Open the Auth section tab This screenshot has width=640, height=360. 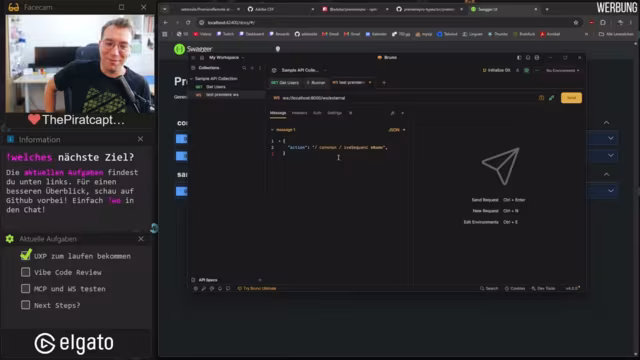[x=317, y=113]
